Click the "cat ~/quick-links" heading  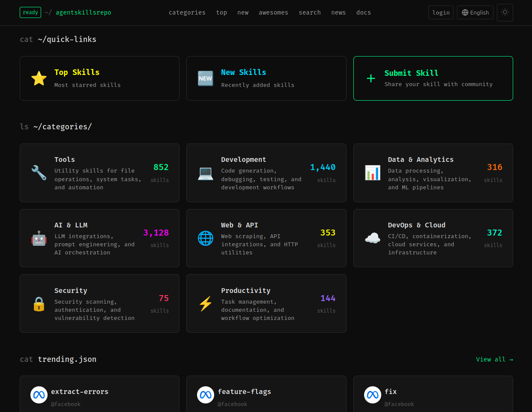58,39
